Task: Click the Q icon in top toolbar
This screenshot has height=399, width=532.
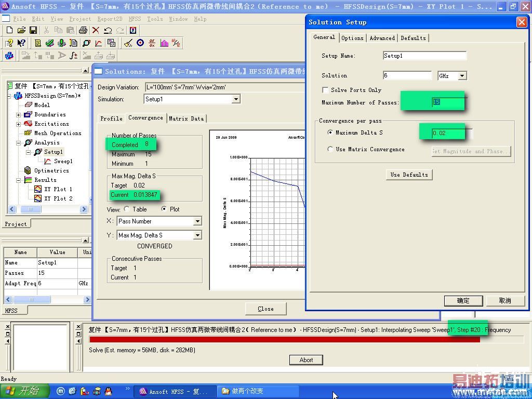Action: click(x=133, y=30)
